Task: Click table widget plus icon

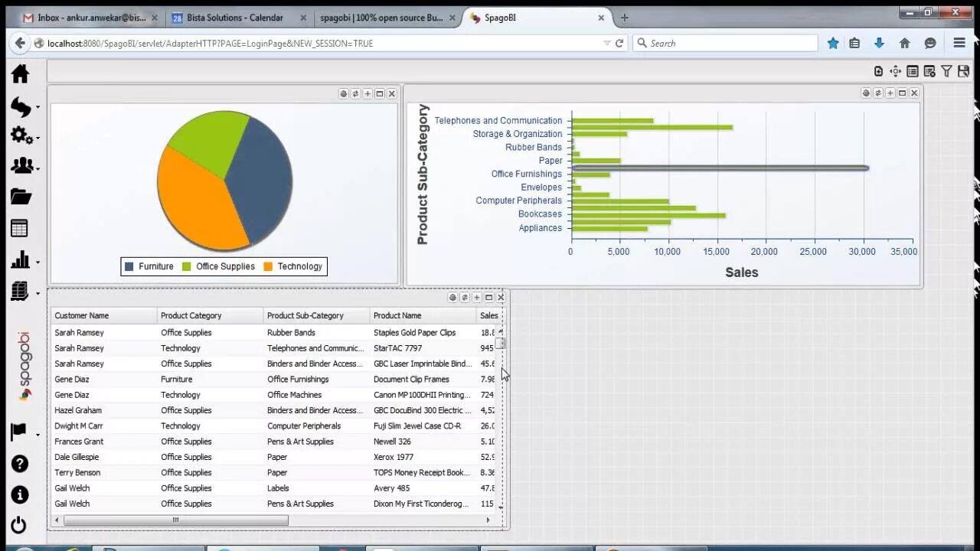Action: [476, 298]
